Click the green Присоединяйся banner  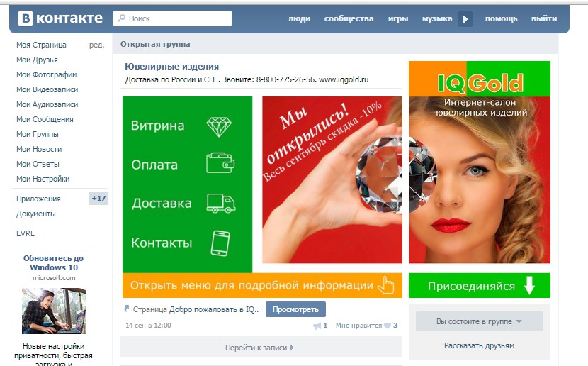click(479, 286)
